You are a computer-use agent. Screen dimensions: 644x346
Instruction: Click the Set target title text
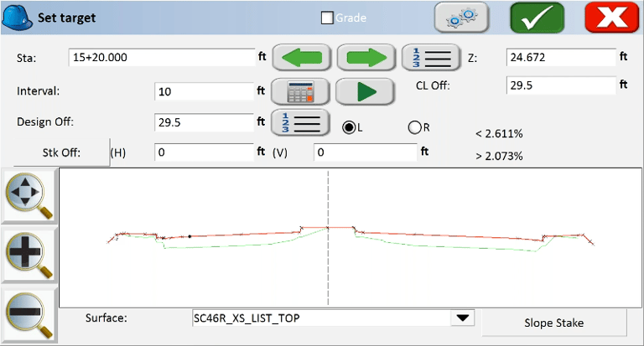click(66, 18)
